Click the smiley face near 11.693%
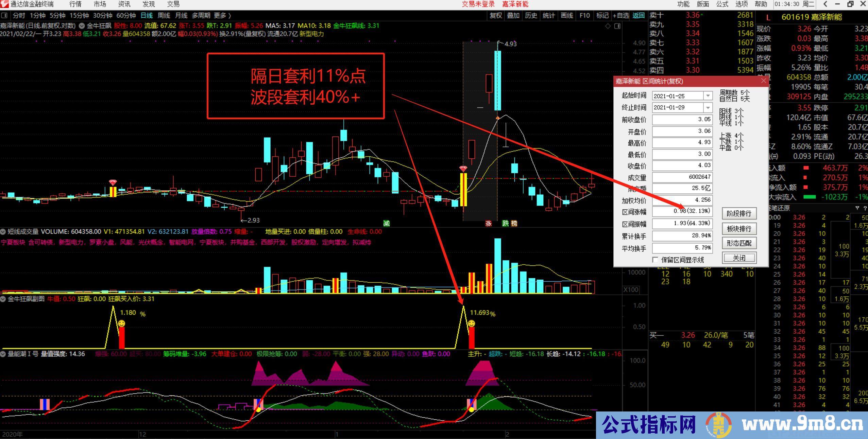The height and width of the screenshot is (439, 868). point(472,323)
